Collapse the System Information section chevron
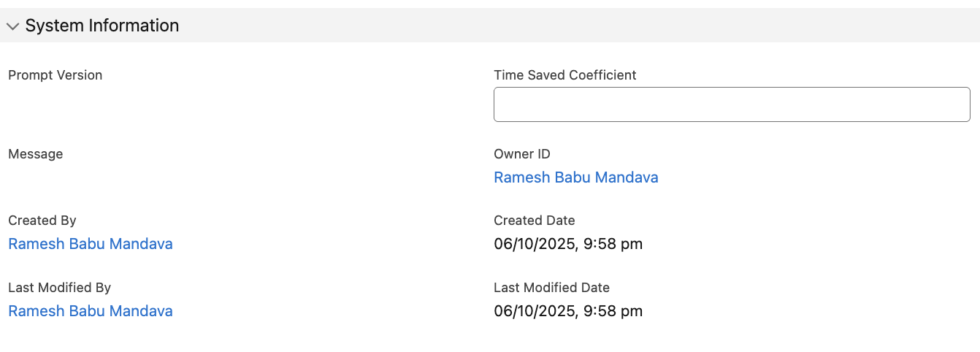980x352 pixels. pyautogui.click(x=12, y=26)
